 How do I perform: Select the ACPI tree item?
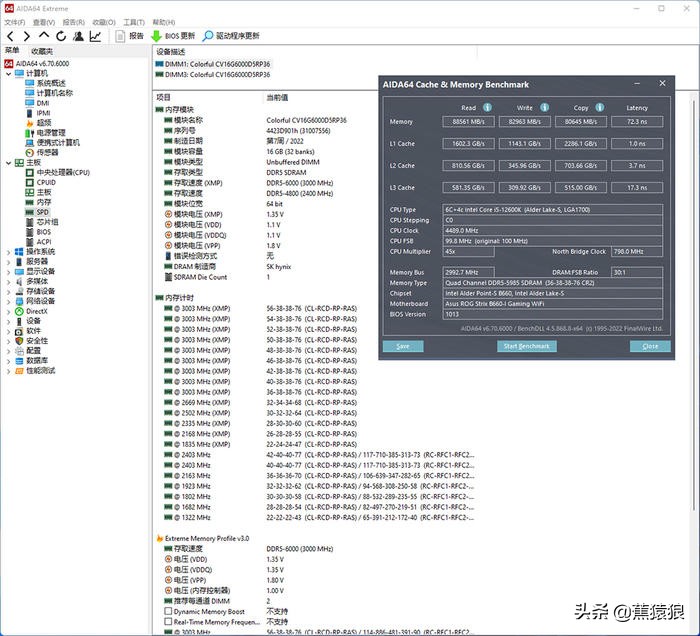44,241
